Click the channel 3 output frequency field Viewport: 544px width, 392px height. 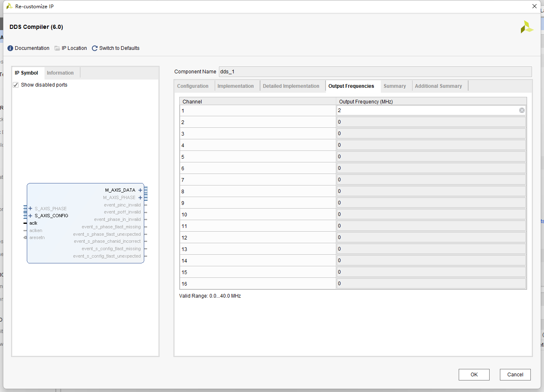(x=431, y=133)
